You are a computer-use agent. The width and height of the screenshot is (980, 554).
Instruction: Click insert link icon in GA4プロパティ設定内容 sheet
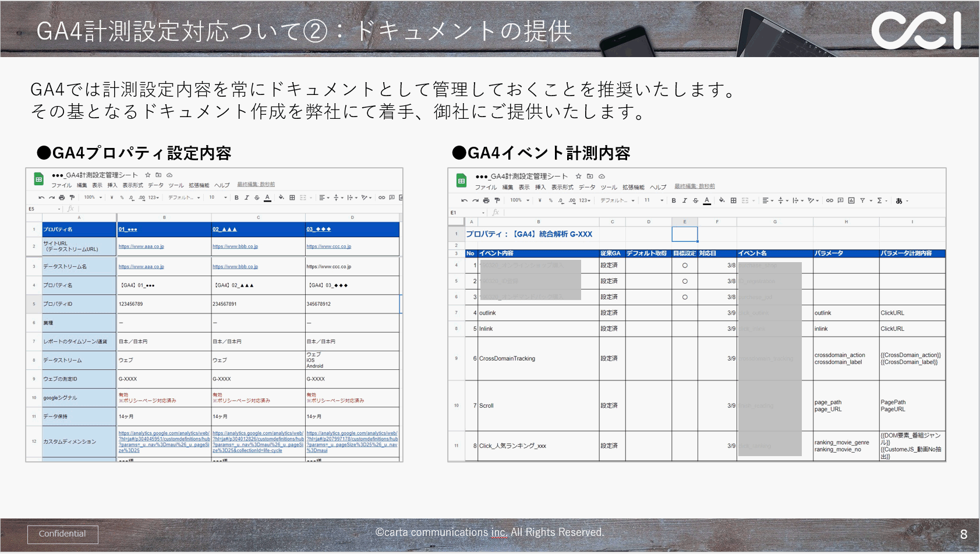[381, 197]
